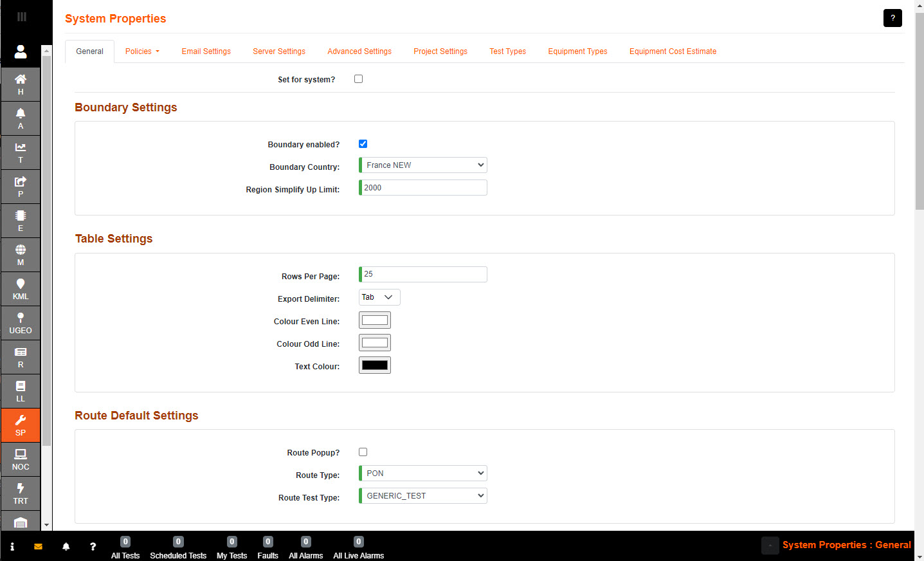This screenshot has width=924, height=561.
Task: Click the NOC laptop sidebar icon
Action: coord(21,459)
